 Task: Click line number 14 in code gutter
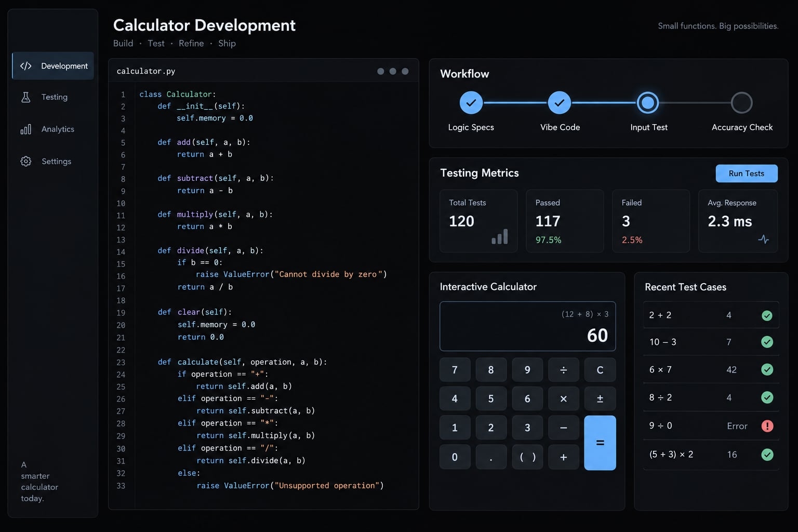pyautogui.click(x=121, y=252)
